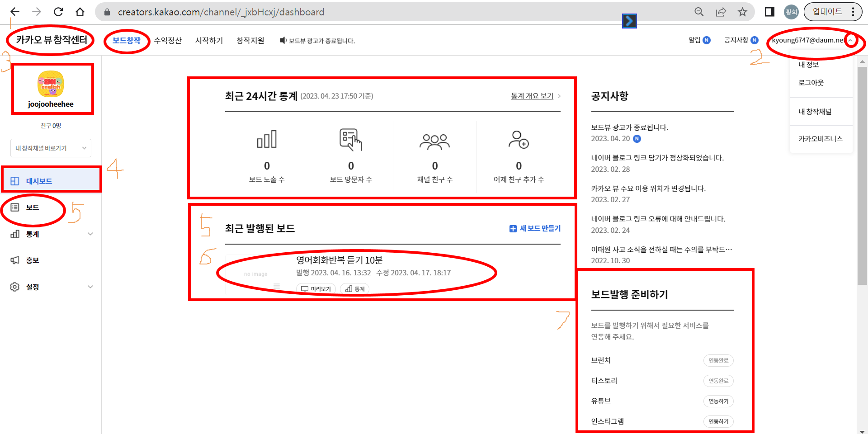Click the 설정 gear icon
The image size is (868, 434).
(15, 287)
